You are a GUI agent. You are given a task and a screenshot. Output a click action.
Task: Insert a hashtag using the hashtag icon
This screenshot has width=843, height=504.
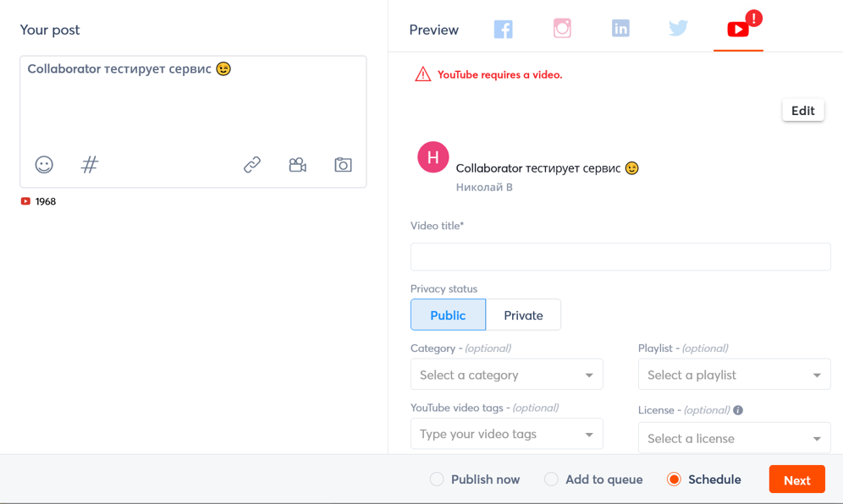coord(89,165)
